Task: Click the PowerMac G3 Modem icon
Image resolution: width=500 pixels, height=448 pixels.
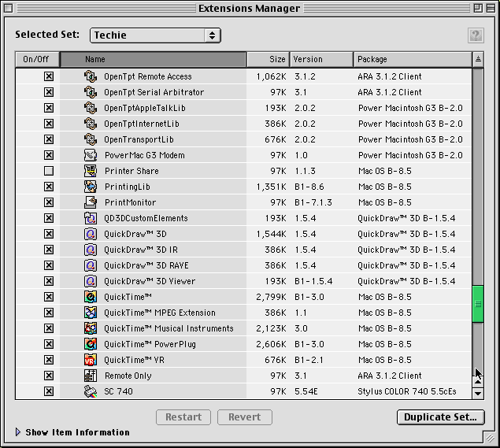Action: pyautogui.click(x=91, y=155)
